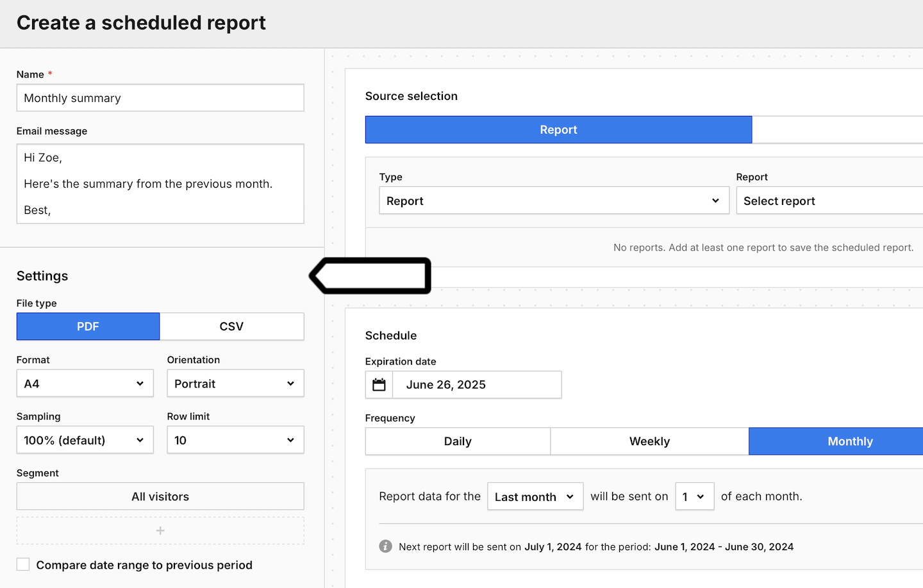Open the Row limit dropdown showing 10
Viewport: 923px width, 588px height.
[x=235, y=440]
